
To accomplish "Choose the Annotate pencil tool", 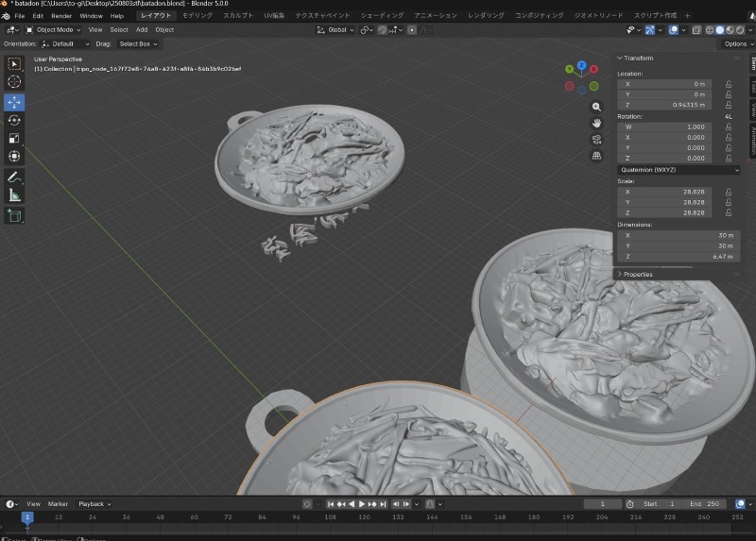I will click(14, 177).
